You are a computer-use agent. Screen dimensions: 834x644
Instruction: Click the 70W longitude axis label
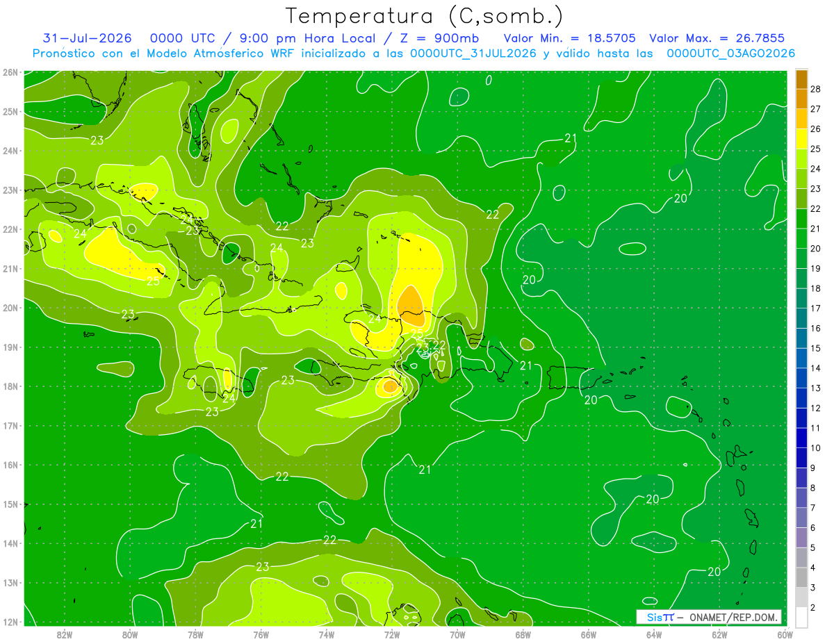coord(457,634)
